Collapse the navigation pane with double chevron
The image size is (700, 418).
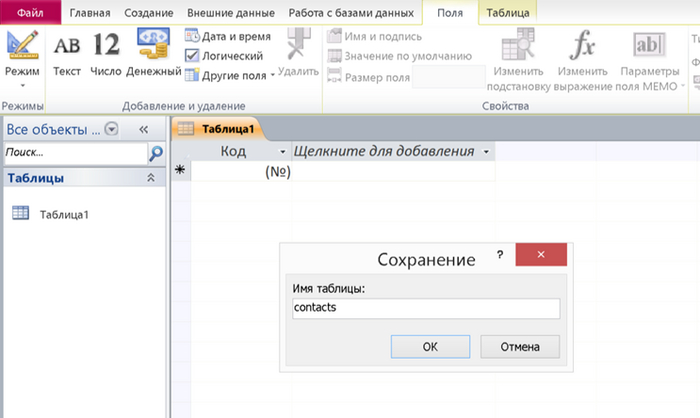click(143, 129)
